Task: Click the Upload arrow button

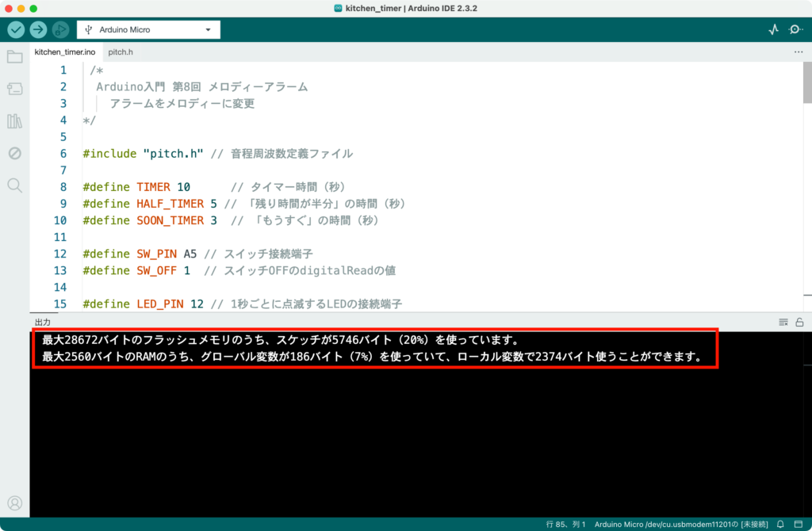Action: [38, 29]
